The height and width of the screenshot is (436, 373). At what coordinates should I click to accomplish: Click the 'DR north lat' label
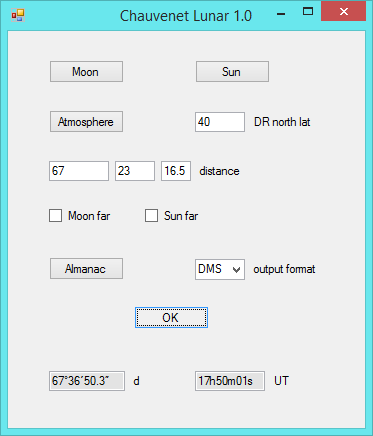click(x=282, y=122)
